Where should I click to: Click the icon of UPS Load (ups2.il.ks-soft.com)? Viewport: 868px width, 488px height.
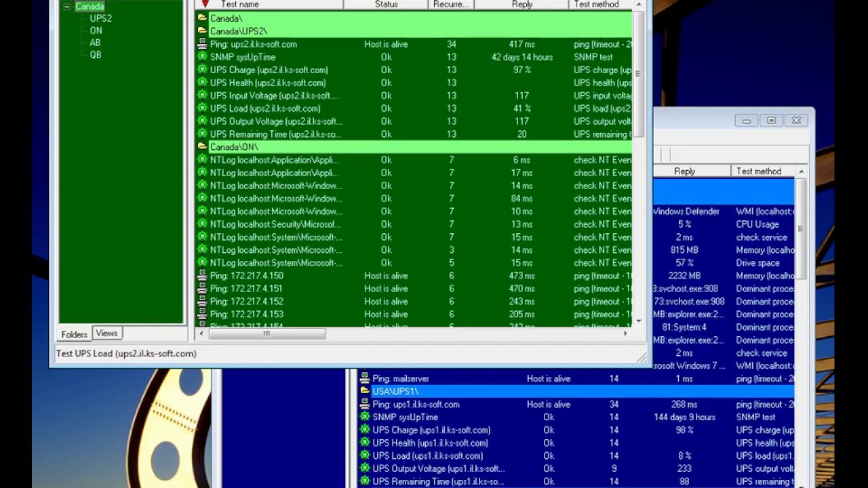[x=202, y=108]
